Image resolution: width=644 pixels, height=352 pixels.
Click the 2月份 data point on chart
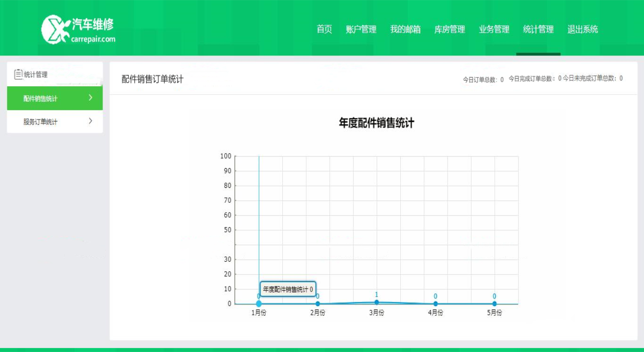pos(318,304)
